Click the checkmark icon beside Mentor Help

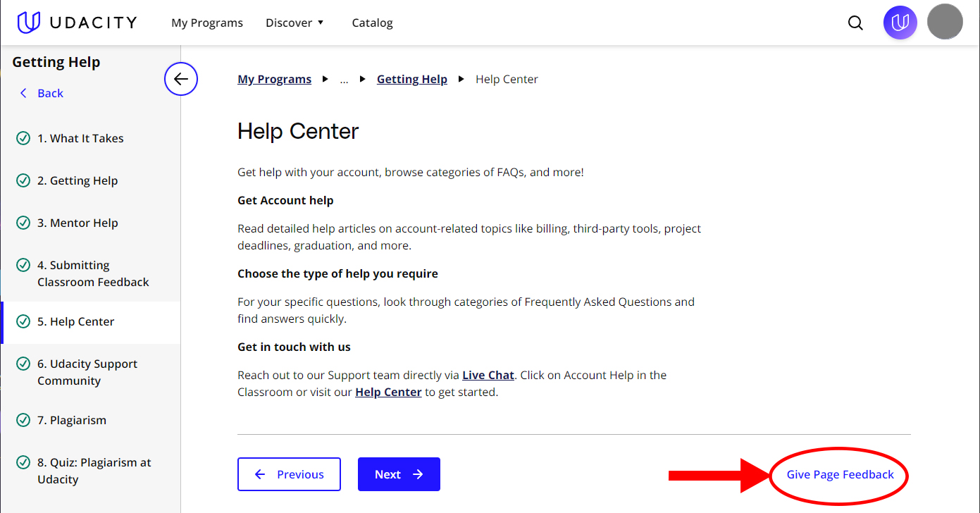pyautogui.click(x=23, y=223)
